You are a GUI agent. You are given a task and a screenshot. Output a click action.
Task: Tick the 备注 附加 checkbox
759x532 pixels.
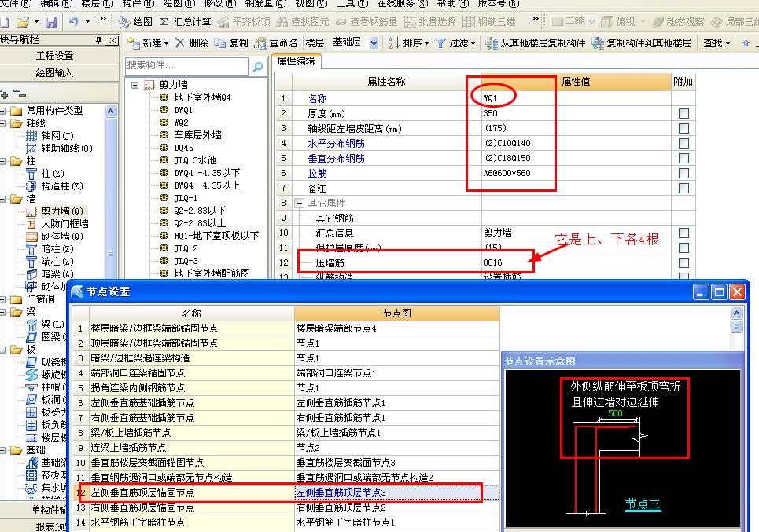click(683, 188)
